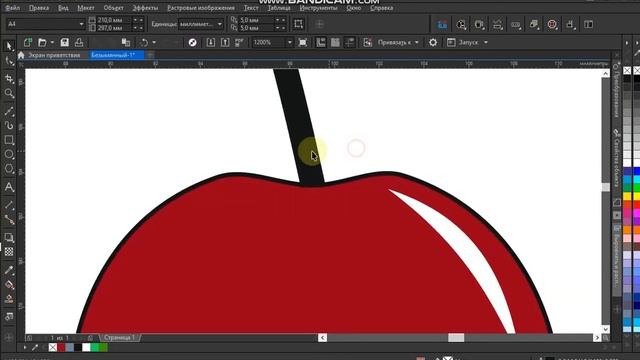640x360 pixels.
Task: Select the Text tool
Action: (9, 187)
